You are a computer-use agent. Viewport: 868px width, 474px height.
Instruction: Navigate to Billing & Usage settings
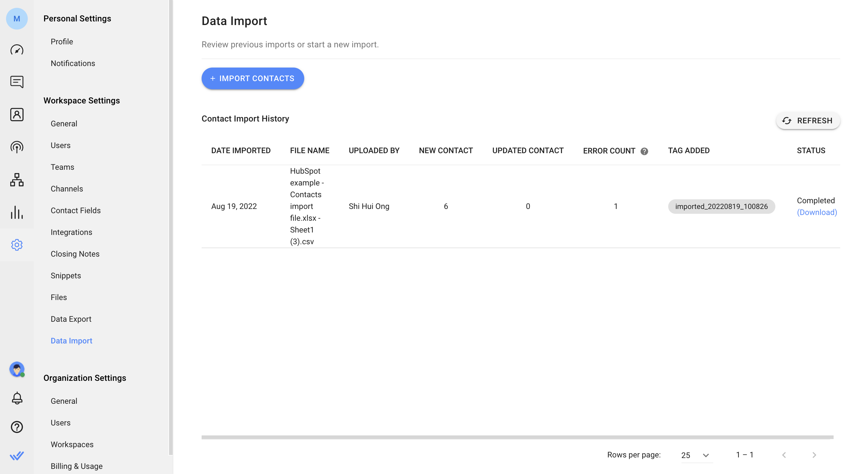77,466
